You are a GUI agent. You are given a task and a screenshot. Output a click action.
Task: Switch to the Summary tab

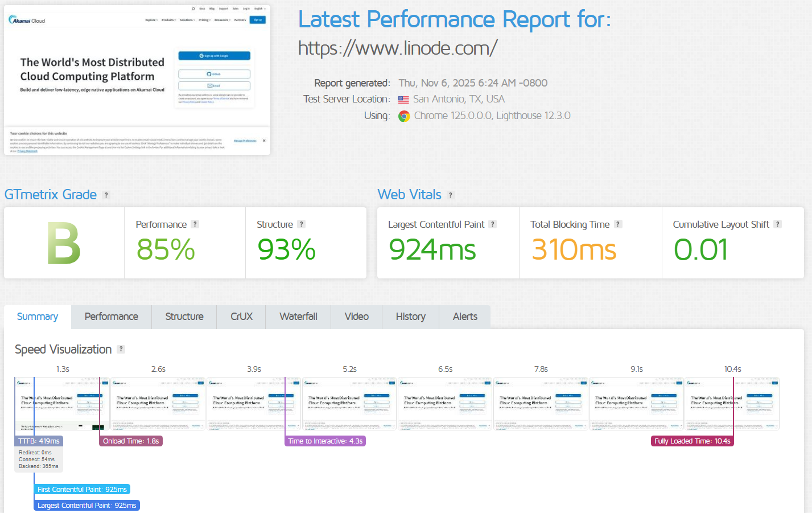[38, 317]
